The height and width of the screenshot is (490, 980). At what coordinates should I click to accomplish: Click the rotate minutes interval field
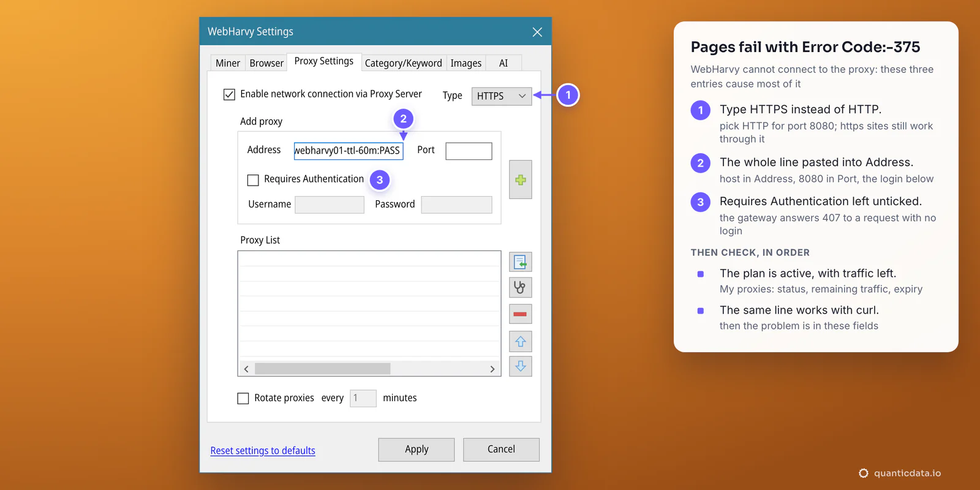click(363, 398)
